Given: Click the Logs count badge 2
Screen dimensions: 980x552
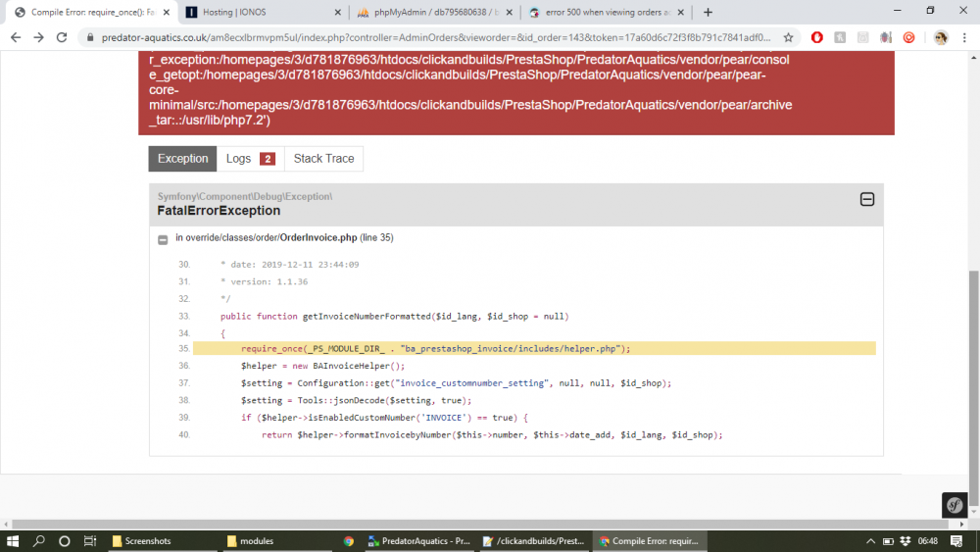Looking at the screenshot, I should 268,159.
